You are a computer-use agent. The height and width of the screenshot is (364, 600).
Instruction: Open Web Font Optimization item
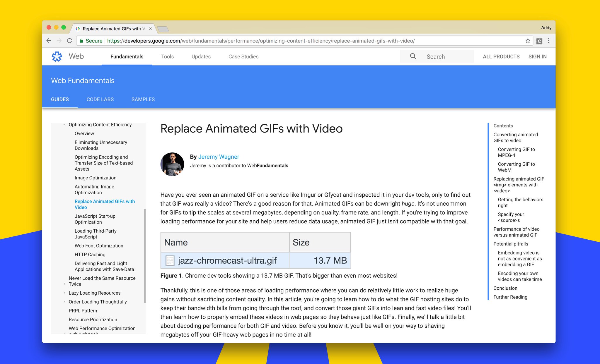pyautogui.click(x=99, y=245)
